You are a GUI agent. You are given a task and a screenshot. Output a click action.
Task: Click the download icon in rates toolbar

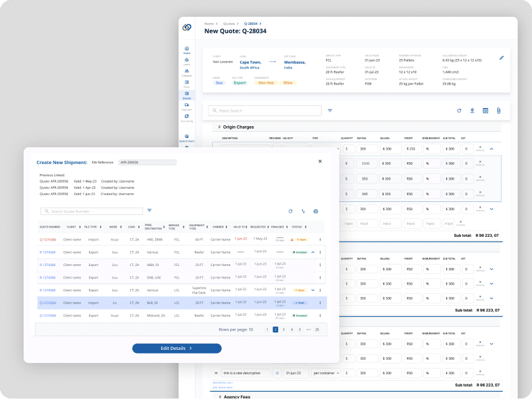tap(472, 111)
